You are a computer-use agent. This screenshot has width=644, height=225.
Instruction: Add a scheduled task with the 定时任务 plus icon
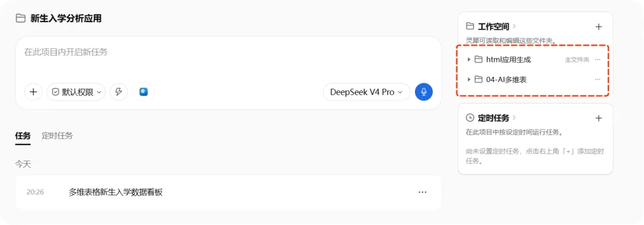pyautogui.click(x=599, y=118)
